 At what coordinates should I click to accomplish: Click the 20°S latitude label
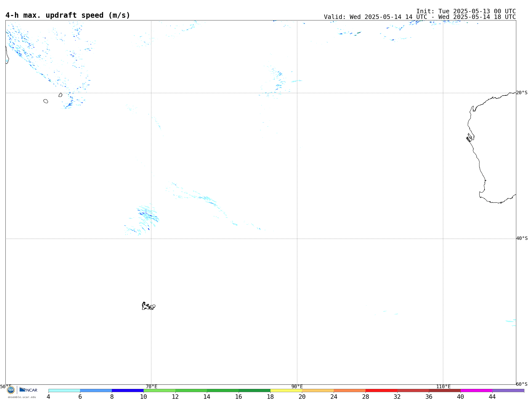(x=522, y=93)
